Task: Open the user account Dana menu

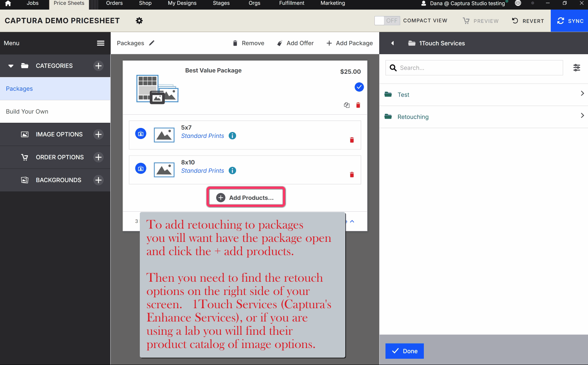Action: click(463, 3)
